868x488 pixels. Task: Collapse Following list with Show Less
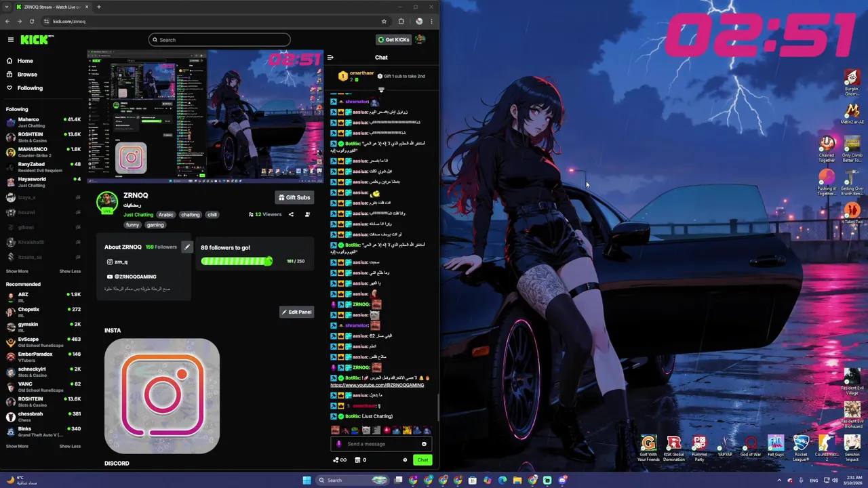(x=70, y=271)
